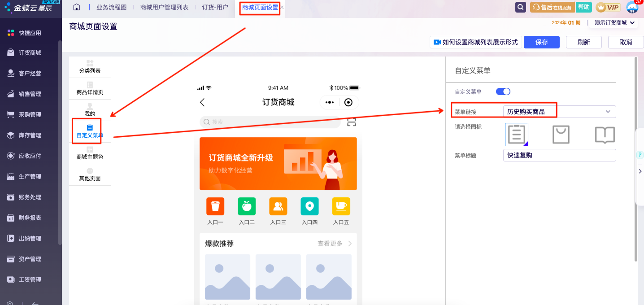The height and width of the screenshot is (305, 644).
Task: Click the 入口三 people icon
Action: tap(278, 206)
